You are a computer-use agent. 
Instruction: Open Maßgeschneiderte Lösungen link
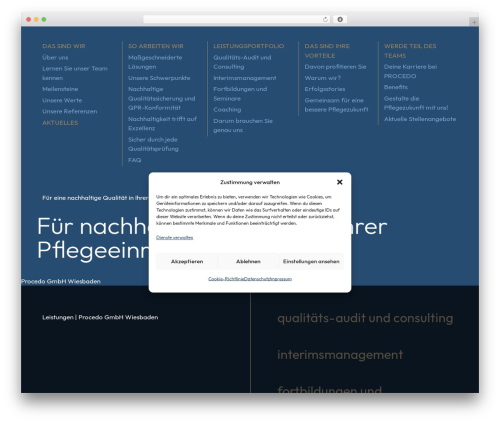click(x=155, y=62)
